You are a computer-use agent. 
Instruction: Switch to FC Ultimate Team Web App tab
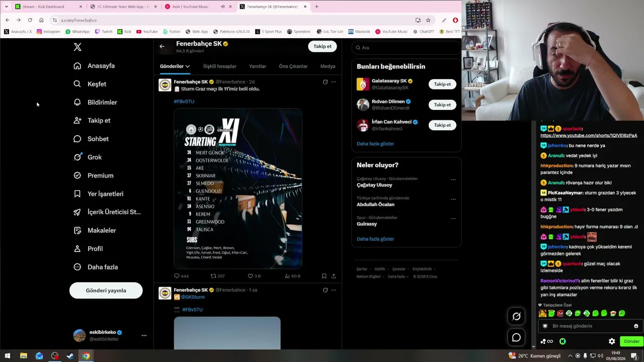123,7
